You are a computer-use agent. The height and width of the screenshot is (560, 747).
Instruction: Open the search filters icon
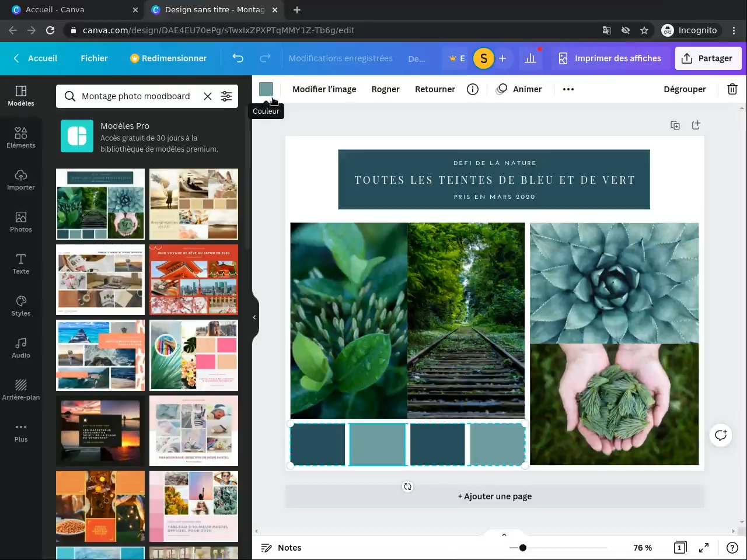(x=226, y=96)
